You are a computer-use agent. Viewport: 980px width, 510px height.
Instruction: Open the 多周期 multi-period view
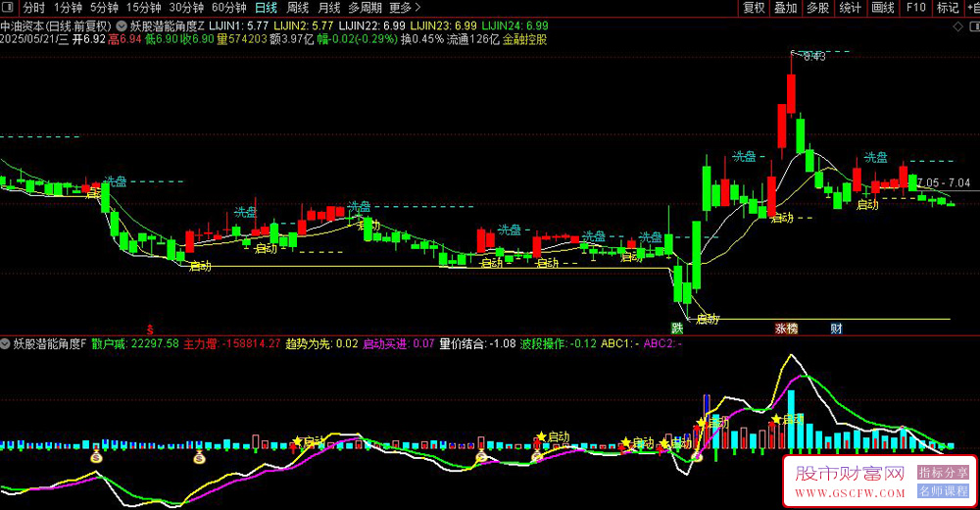[365, 8]
